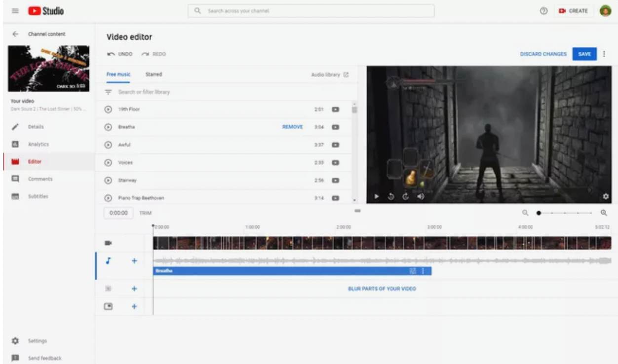Switch to the Starred tab
The width and height of the screenshot is (618, 364).
pos(154,74)
